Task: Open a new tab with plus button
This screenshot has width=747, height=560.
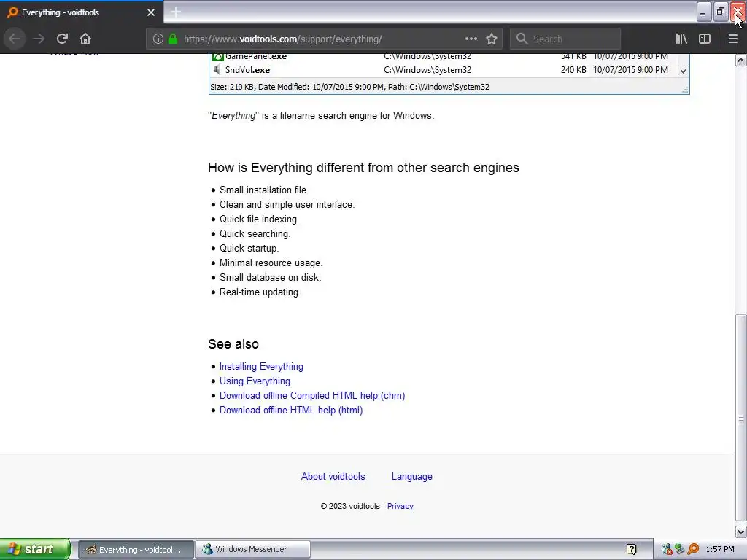Action: point(176,12)
